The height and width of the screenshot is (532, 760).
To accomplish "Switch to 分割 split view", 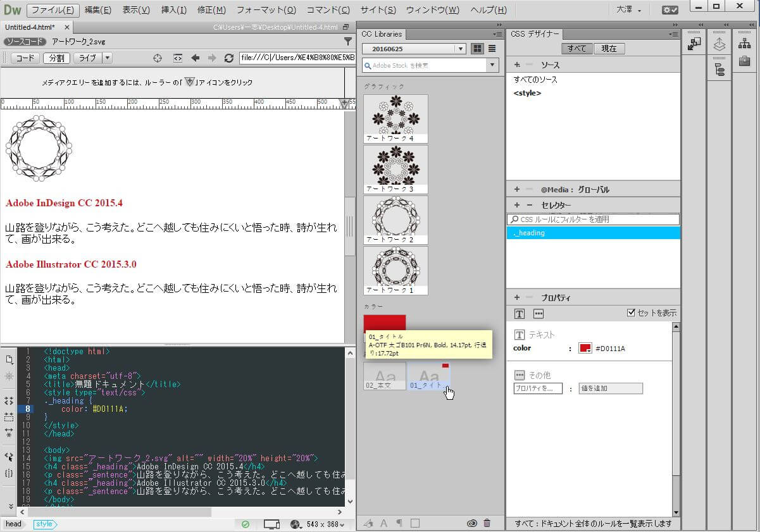I will [x=56, y=58].
